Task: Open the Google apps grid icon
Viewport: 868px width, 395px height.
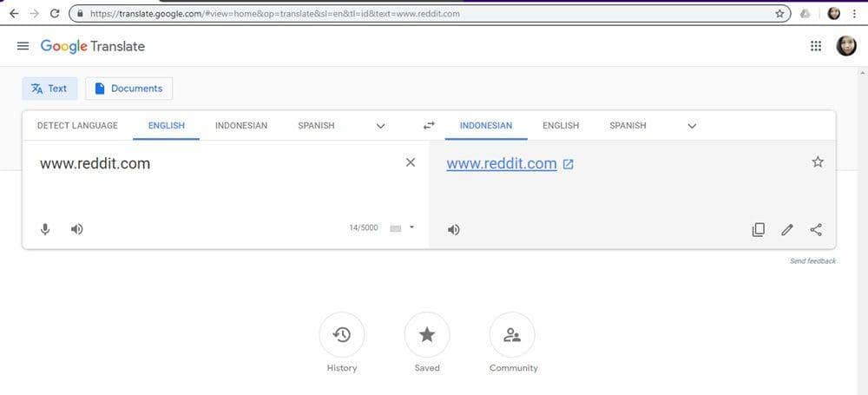Action: tap(816, 46)
